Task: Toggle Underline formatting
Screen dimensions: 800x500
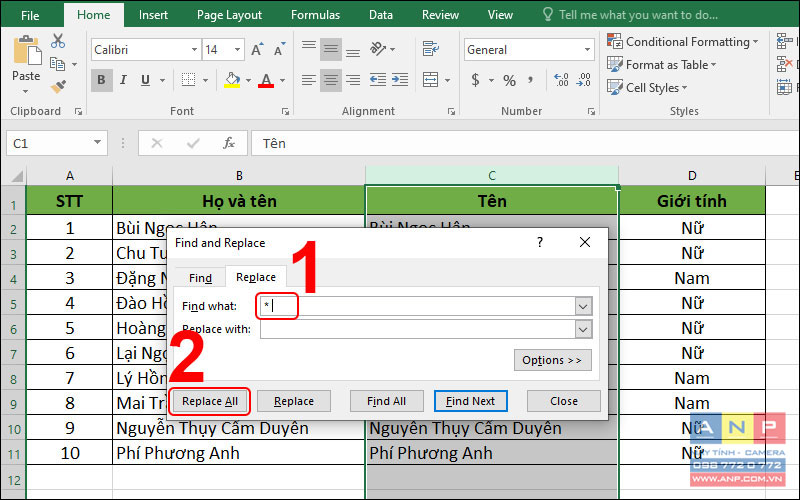Action: [x=145, y=80]
